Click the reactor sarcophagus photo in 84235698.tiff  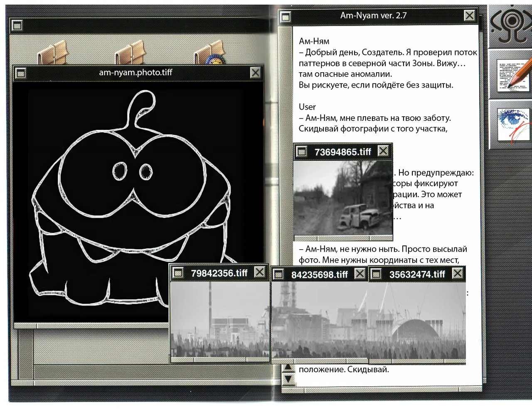coord(320,320)
